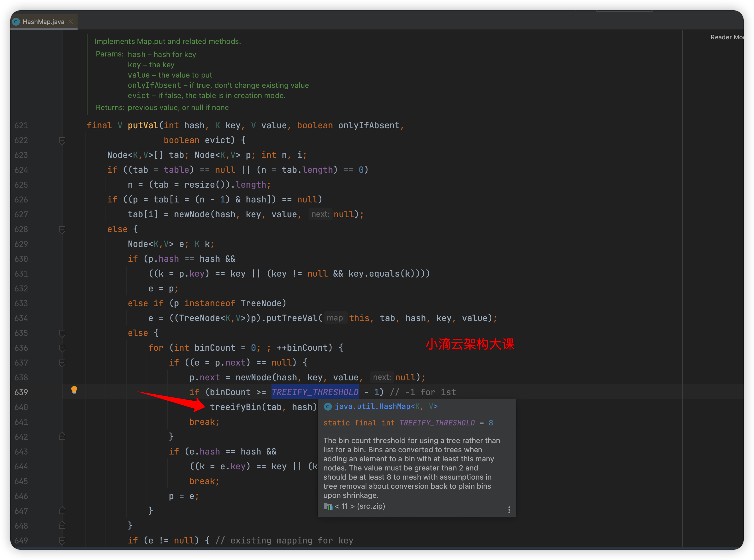
Task: Click fold end marker on line 642
Action: tap(62, 437)
